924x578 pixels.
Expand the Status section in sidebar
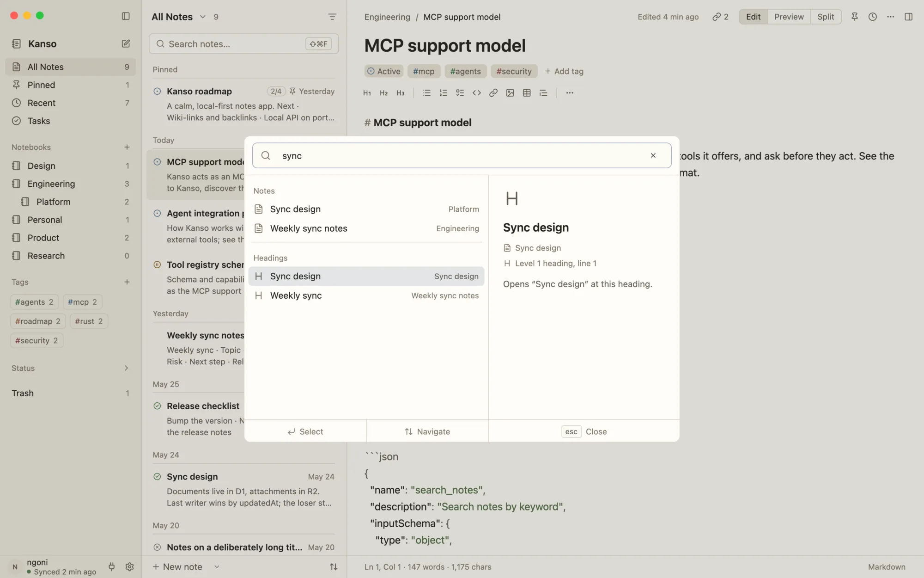point(126,368)
